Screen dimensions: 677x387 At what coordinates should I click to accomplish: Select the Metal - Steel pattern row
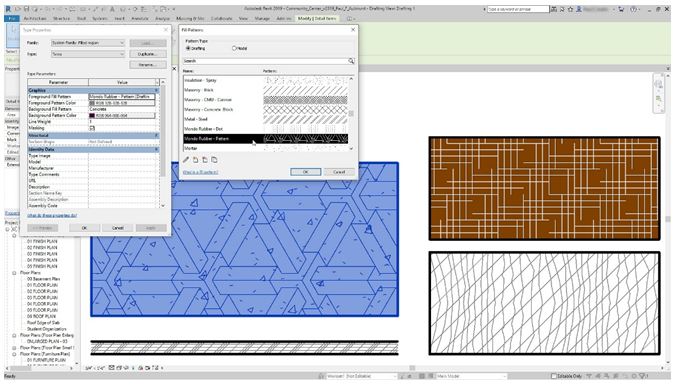[266, 119]
